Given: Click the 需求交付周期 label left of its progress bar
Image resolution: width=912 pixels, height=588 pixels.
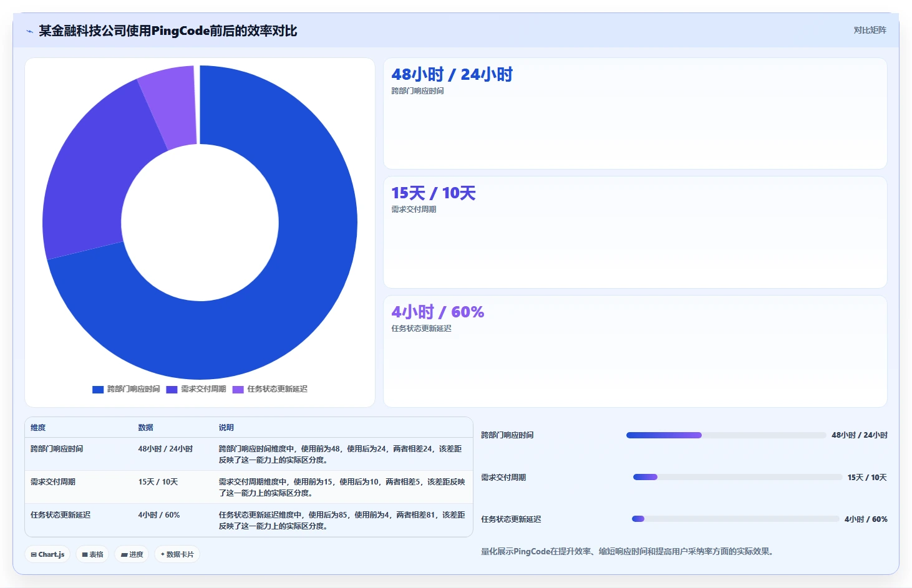Looking at the screenshot, I should [503, 478].
